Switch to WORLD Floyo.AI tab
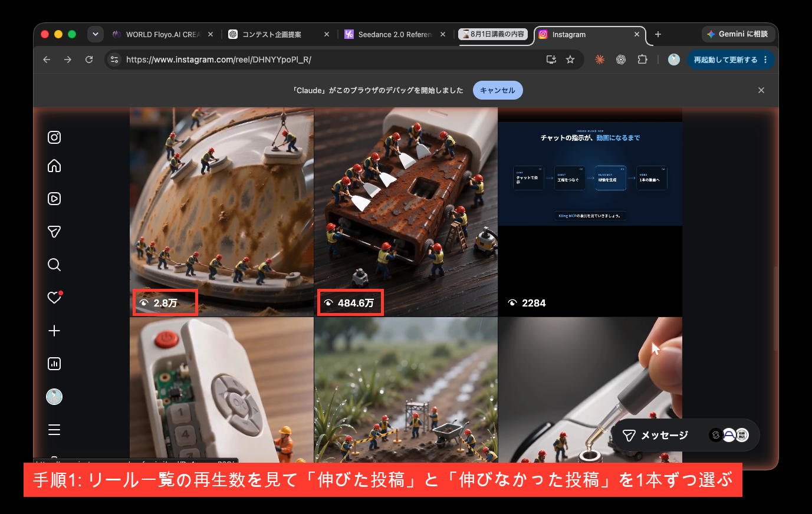Screen dimensions: 812x514 pos(163,34)
